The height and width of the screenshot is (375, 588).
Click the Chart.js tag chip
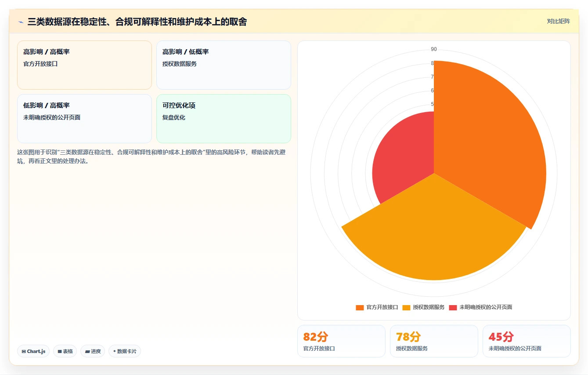pyautogui.click(x=33, y=351)
